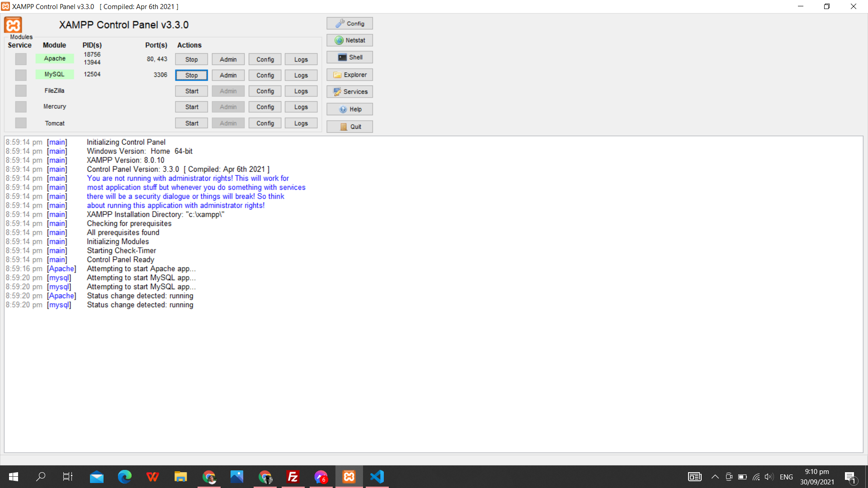Image resolution: width=868 pixels, height=488 pixels.
Task: Launch the XAMPP Shell
Action: click(349, 57)
